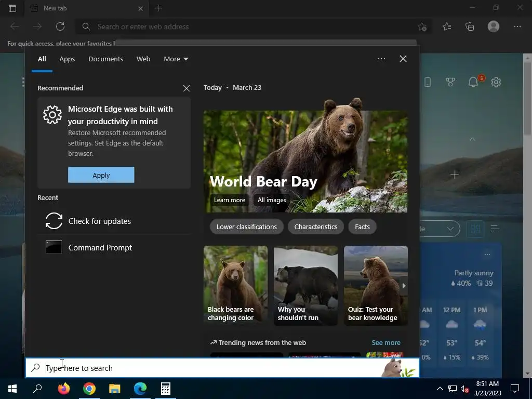Open the weather card ellipsis menu
Screen dimensions: 532x399
(487, 254)
